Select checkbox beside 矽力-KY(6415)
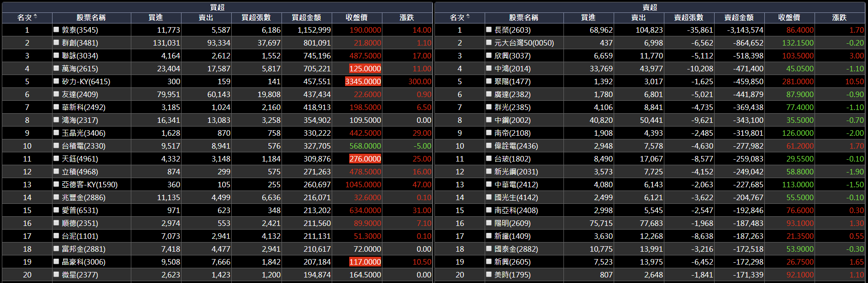The height and width of the screenshot is (283, 868). click(56, 81)
